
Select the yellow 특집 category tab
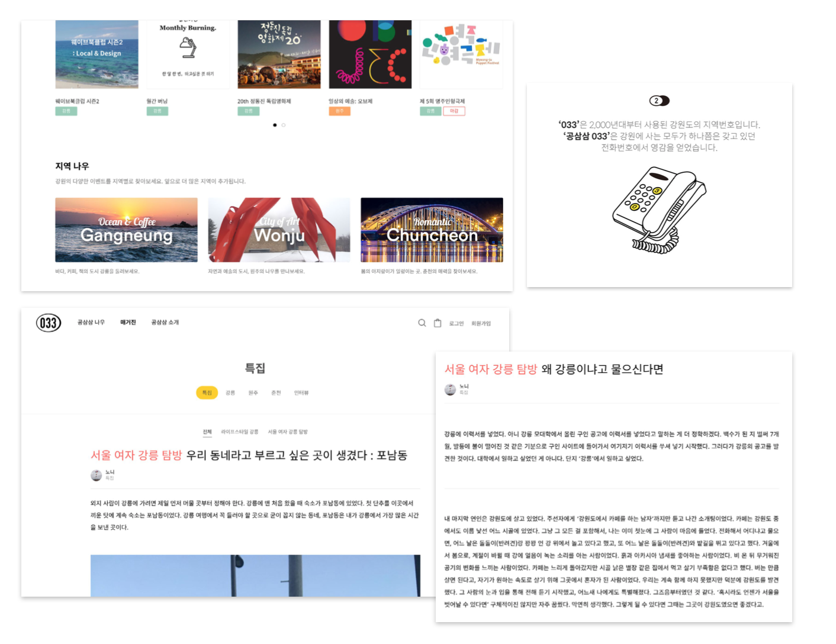tap(207, 393)
